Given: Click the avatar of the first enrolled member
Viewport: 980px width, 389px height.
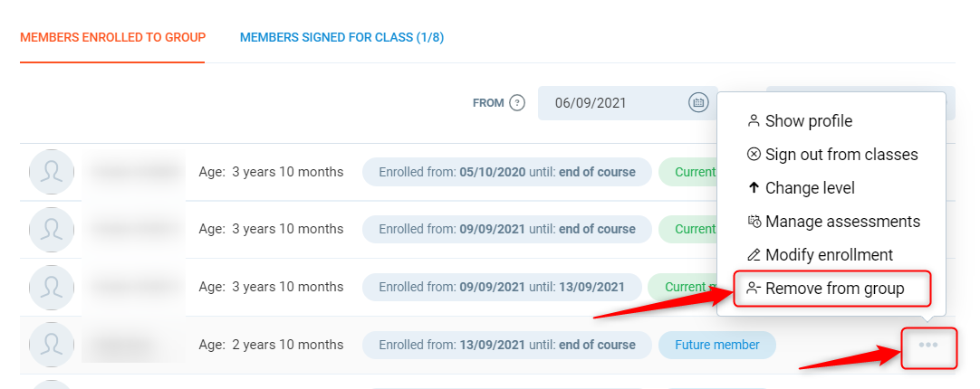Looking at the screenshot, I should click(x=52, y=172).
